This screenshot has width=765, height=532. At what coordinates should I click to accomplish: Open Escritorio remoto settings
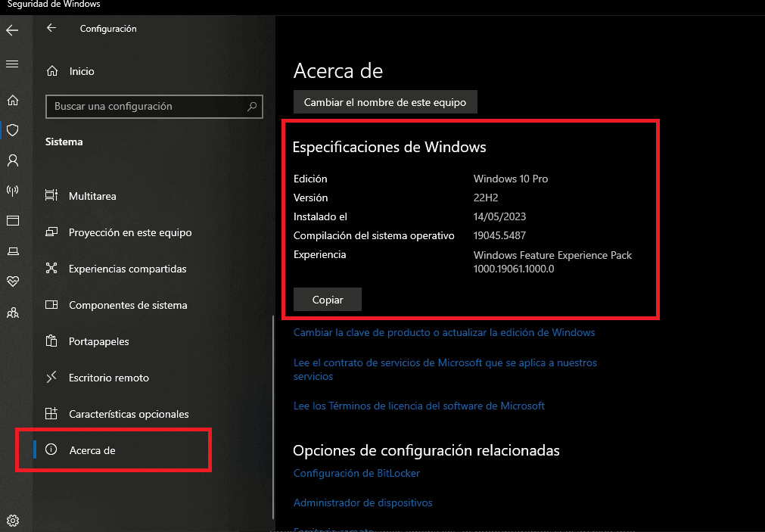coord(109,378)
